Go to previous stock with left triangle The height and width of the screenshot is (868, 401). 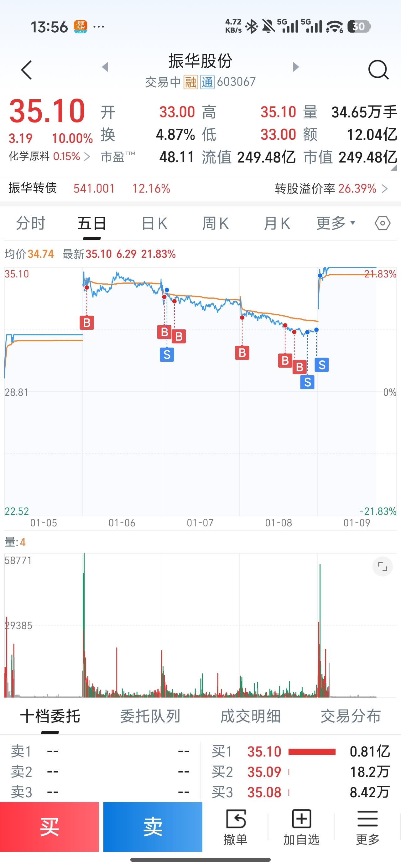105,67
